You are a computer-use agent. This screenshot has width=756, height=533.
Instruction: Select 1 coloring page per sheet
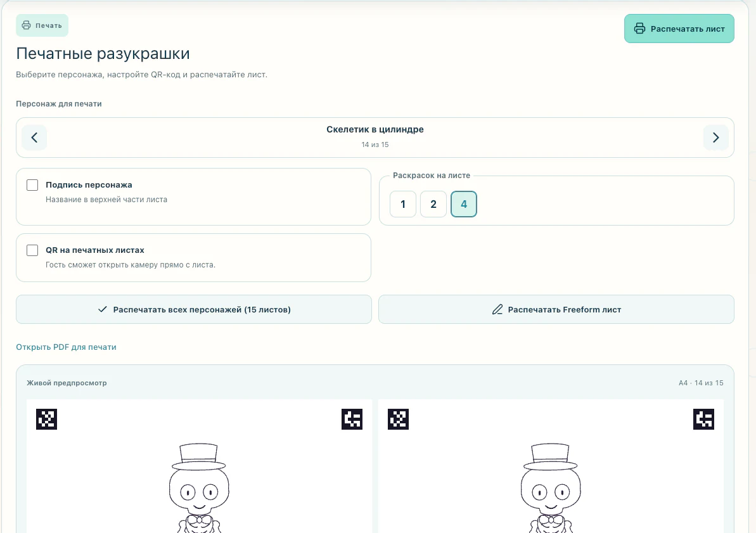click(403, 204)
